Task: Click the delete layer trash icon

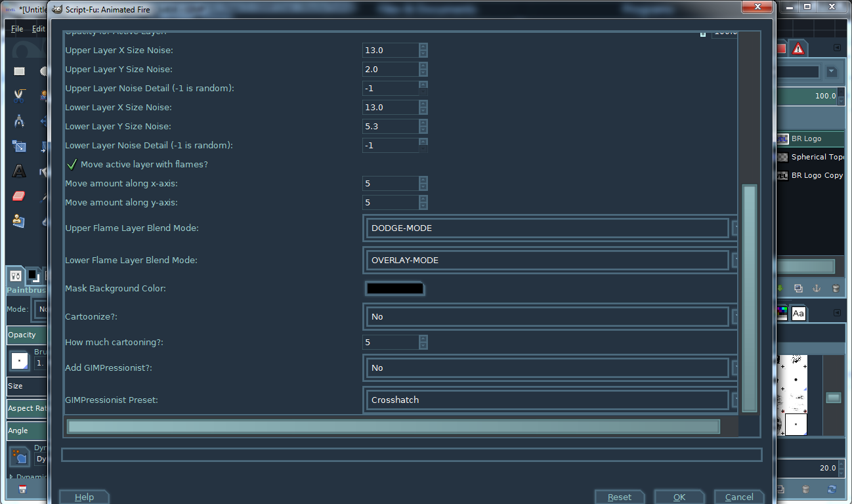Action: pos(835,288)
